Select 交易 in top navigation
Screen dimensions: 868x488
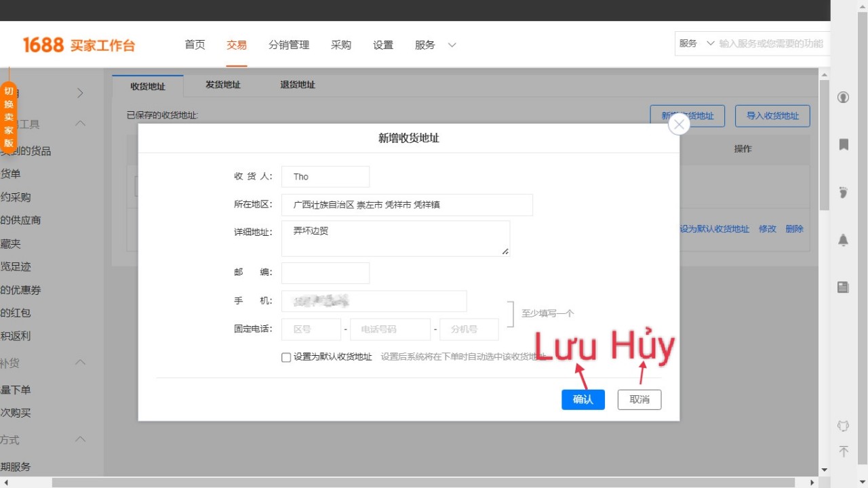[237, 45]
